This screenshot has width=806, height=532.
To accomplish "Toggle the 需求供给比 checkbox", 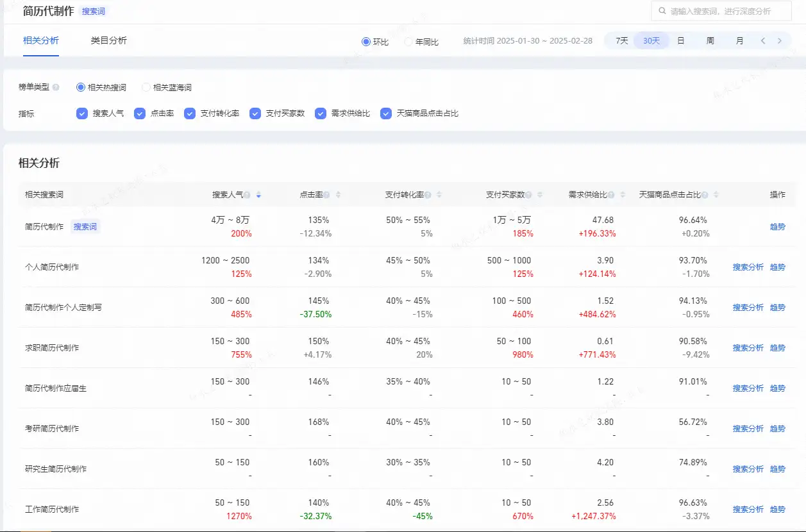I will coord(320,113).
